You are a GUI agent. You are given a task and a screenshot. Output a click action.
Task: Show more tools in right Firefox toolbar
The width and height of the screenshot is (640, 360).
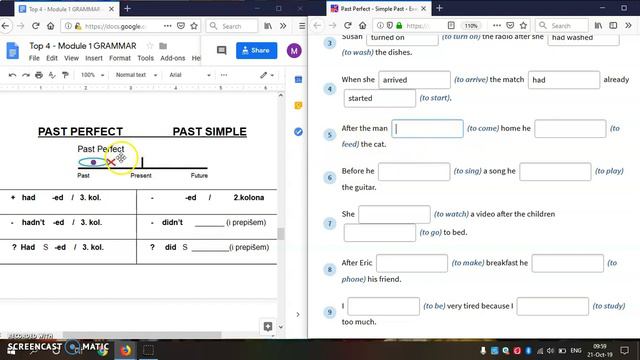coord(629,25)
